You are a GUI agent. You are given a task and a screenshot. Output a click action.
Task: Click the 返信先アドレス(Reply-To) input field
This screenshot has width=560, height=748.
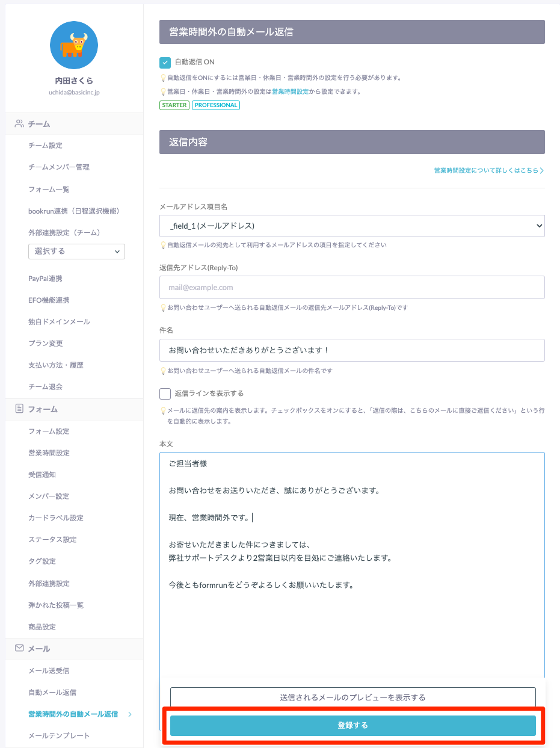[352, 288]
